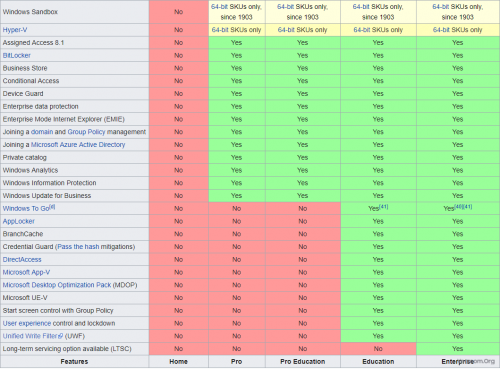Click 64-bit link in Windows Sandbox Pro cell
The width and height of the screenshot is (500, 369).
[219, 7]
